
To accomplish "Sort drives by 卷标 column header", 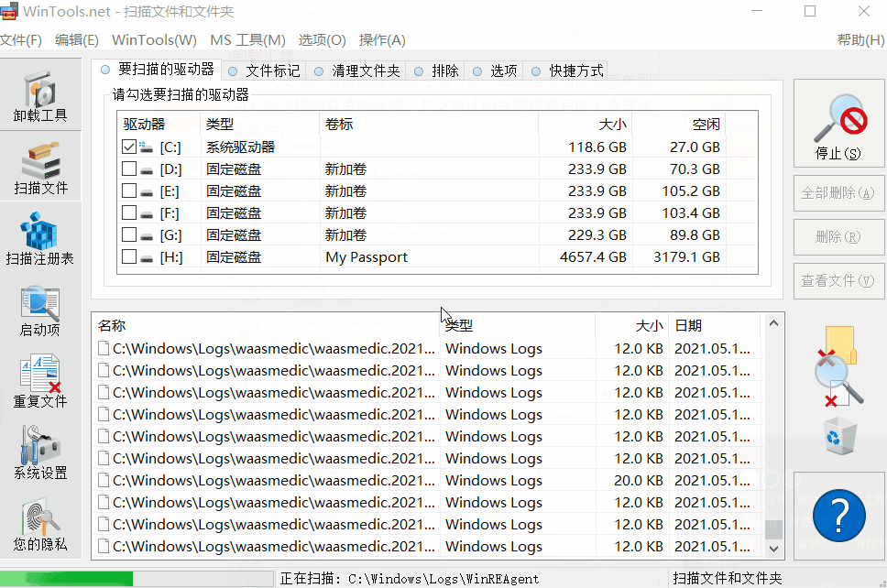I will (429, 125).
